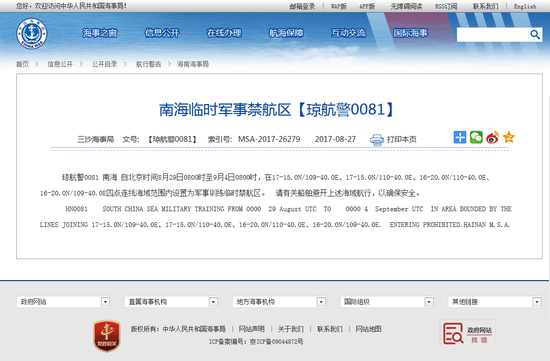Open the 地方海事机构 dropdown
Image resolution: width=550 pixels, height=361 pixels.
click(x=279, y=302)
